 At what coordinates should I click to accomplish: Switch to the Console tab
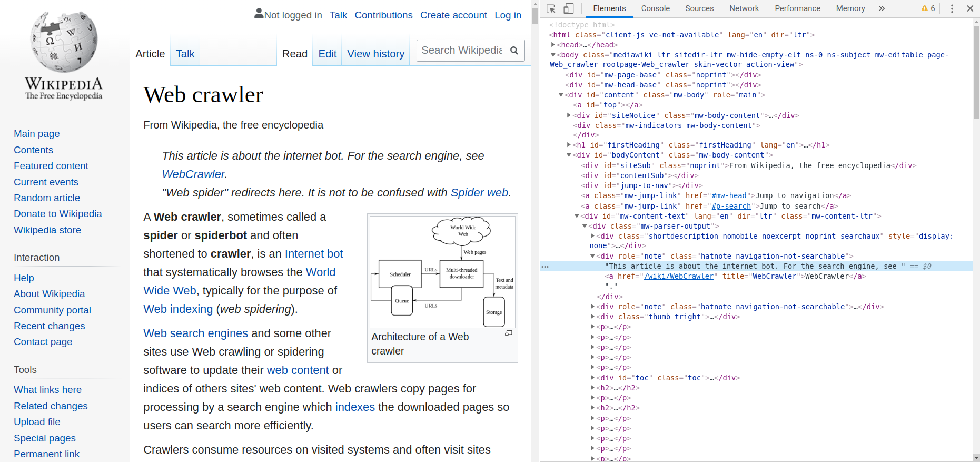(655, 8)
